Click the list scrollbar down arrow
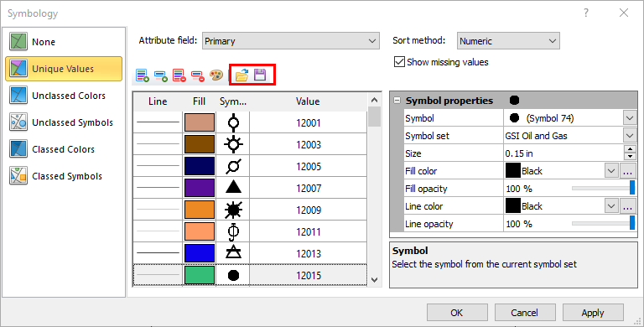Screen dimensions: 644x327 [374, 280]
